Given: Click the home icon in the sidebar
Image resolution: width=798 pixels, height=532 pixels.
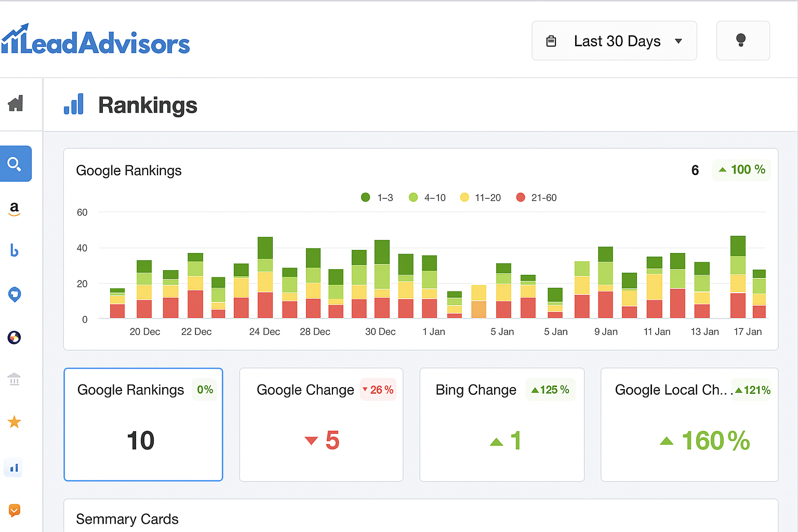Looking at the screenshot, I should [x=16, y=103].
